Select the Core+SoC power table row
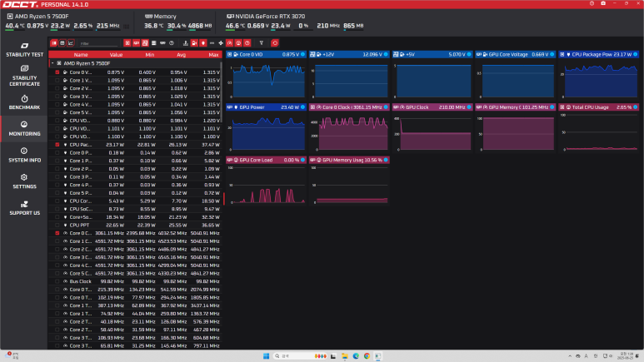 coord(136,217)
